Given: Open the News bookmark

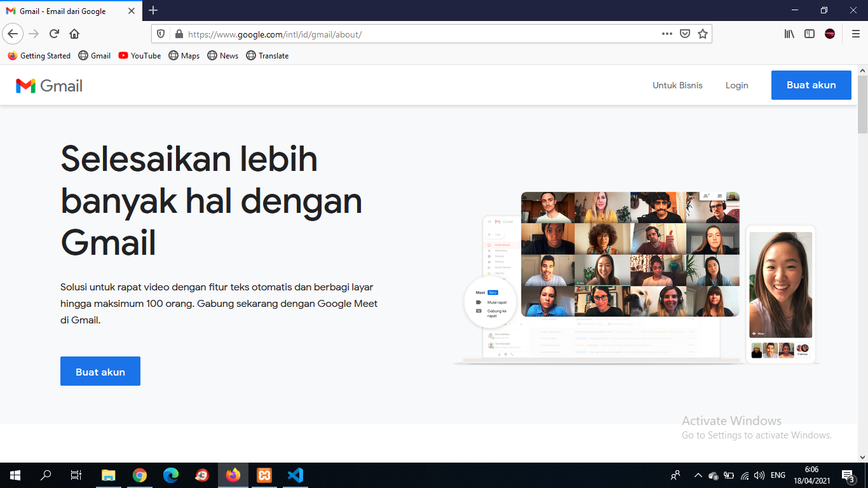Looking at the screenshot, I should coord(223,56).
